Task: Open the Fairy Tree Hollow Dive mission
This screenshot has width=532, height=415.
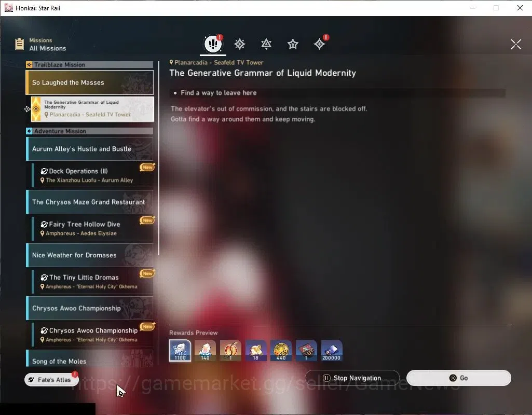Action: [92, 228]
